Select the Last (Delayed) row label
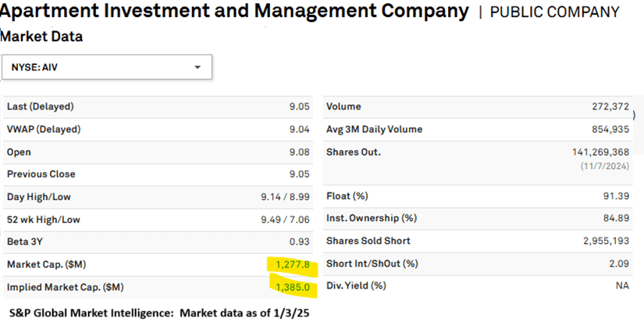644x326 pixels. click(x=40, y=106)
